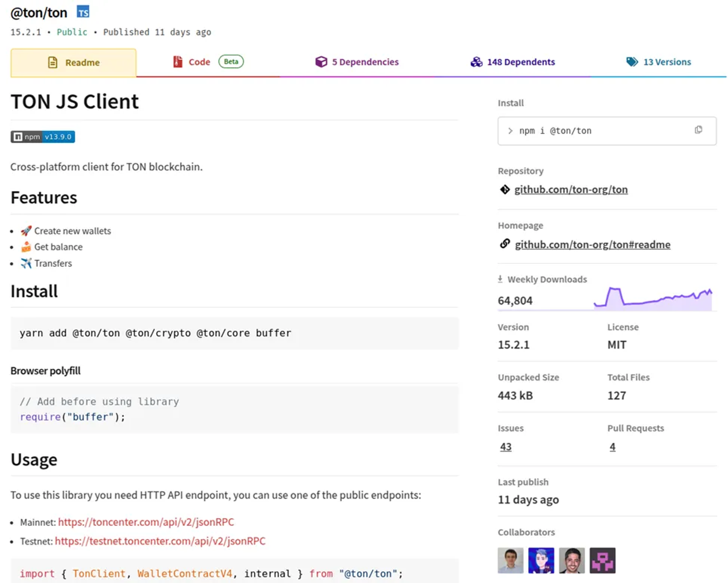Click the Versions tags icon

coord(632,62)
